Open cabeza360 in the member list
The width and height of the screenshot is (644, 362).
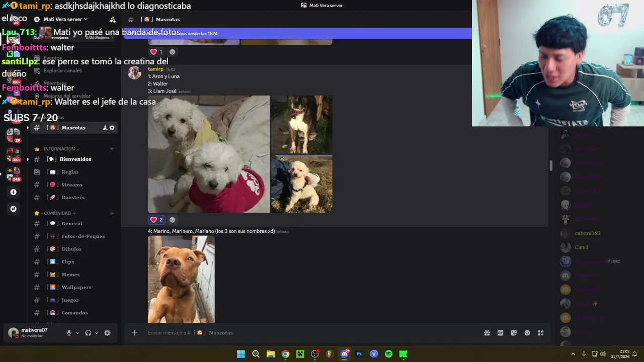(588, 233)
